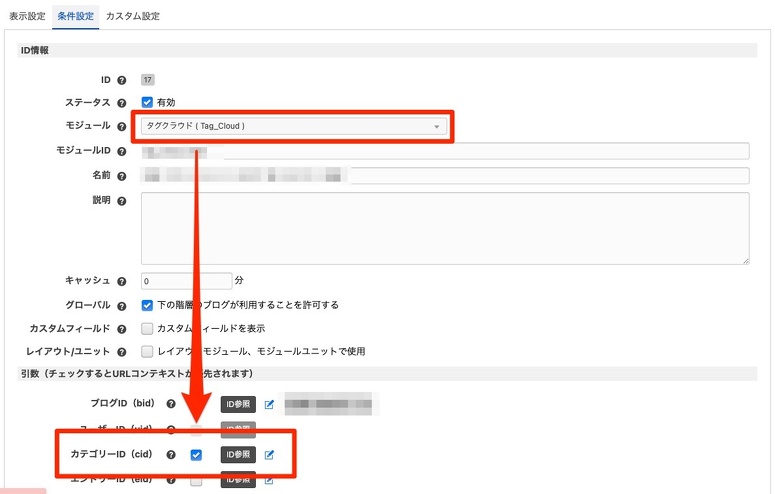Toggle the カテゴリーID (cid) checkbox
Image resolution: width=775 pixels, height=494 pixels.
click(x=196, y=455)
